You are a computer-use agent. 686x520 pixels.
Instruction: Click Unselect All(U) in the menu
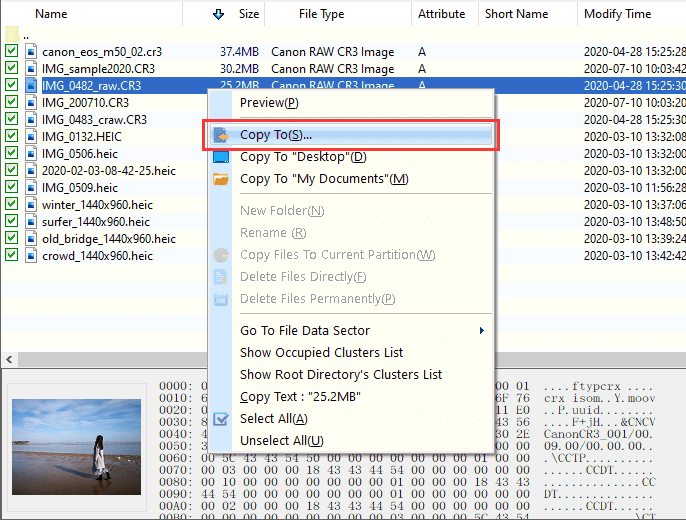point(281,441)
